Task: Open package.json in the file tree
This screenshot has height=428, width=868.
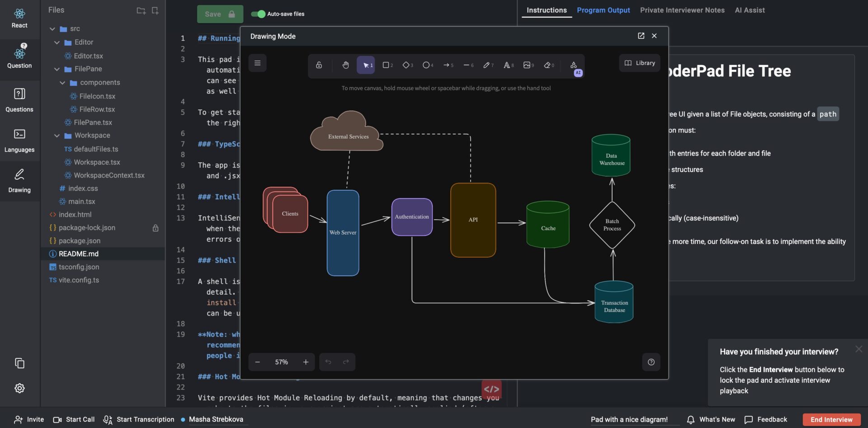Action: pyautogui.click(x=80, y=241)
